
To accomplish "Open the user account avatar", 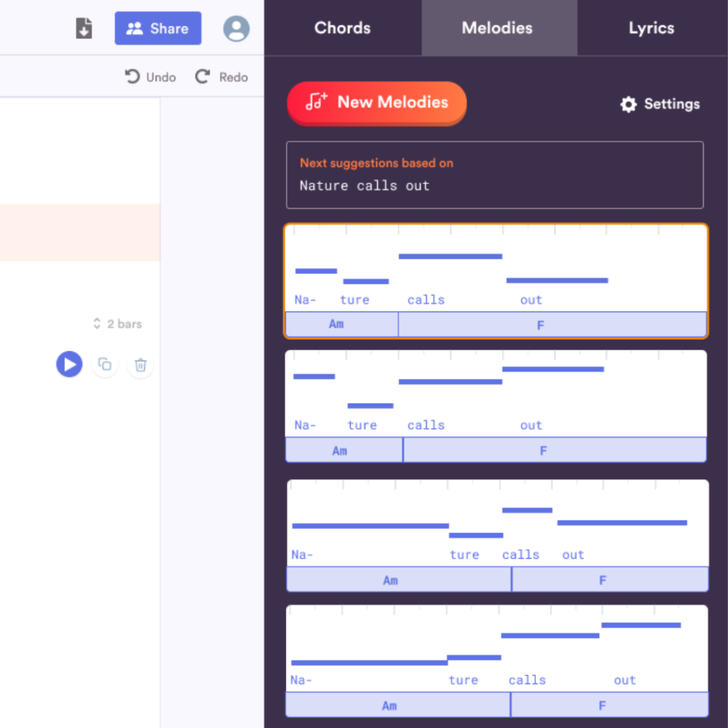I will point(236,28).
